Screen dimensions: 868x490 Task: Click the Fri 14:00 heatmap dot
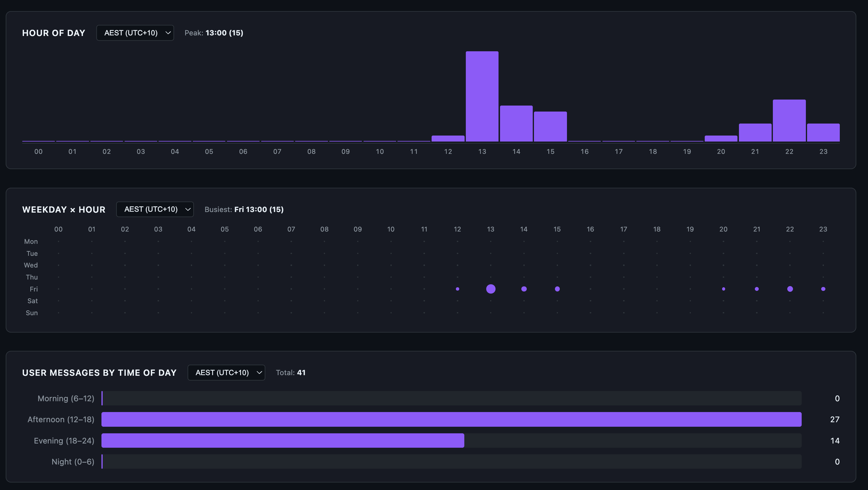point(524,289)
